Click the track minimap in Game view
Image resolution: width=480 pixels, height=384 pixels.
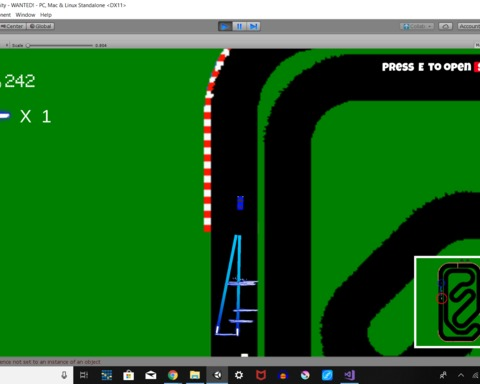pos(447,302)
